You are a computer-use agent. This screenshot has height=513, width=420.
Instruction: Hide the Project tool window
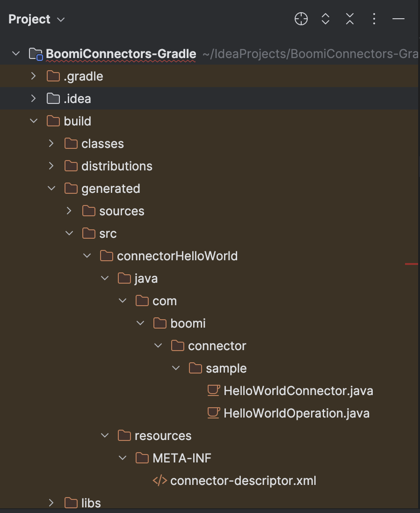coord(398,19)
